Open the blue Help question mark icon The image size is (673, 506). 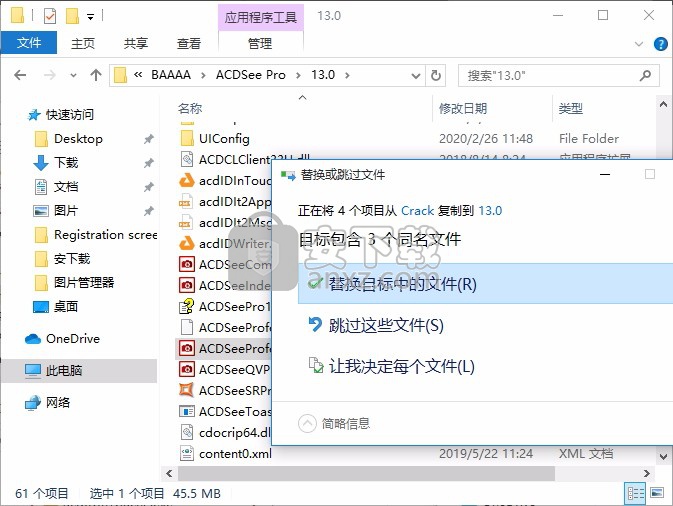tap(660, 44)
